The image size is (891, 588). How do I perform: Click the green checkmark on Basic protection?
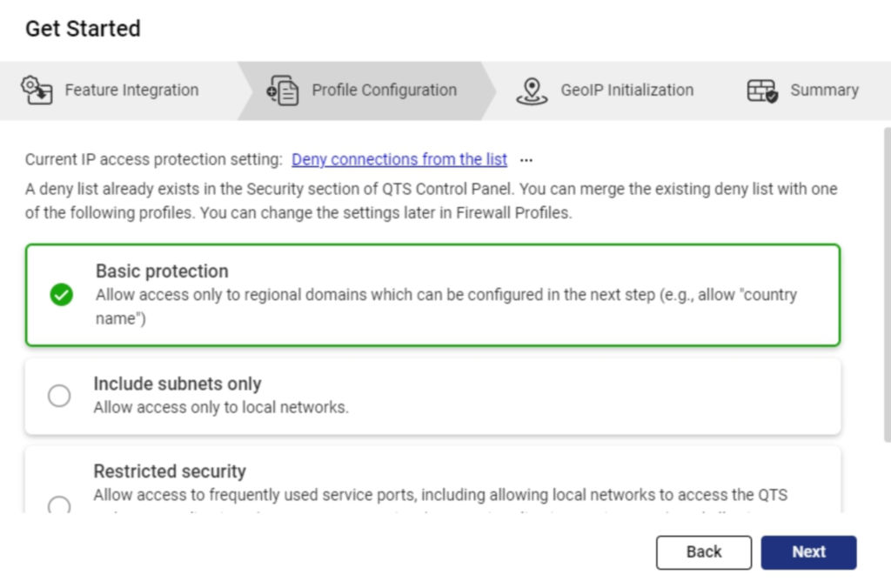click(x=61, y=295)
